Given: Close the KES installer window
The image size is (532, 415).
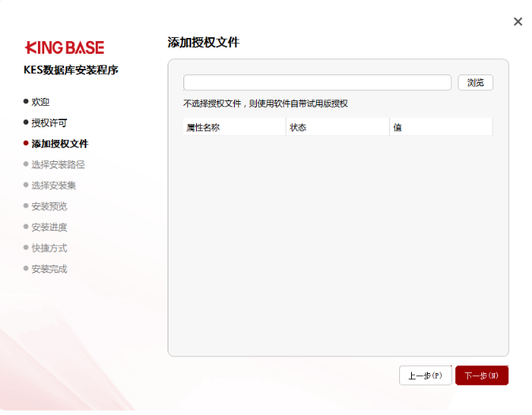Looking at the screenshot, I should (518, 21).
